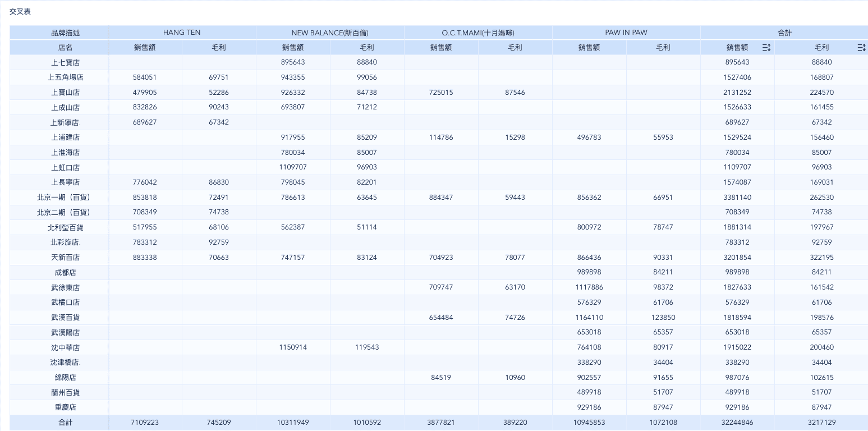
Task: Select the 北彩旋店. store row label
Action: point(66,242)
